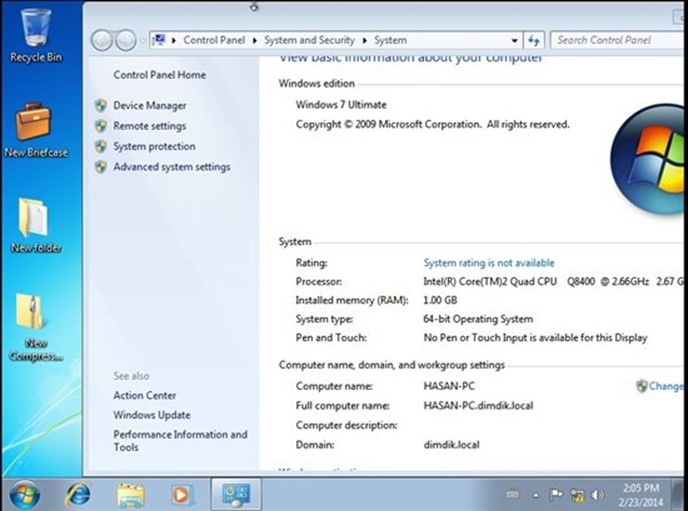Open recent pages dropdown beside Forward button
The image size is (688, 511).
[142, 41]
